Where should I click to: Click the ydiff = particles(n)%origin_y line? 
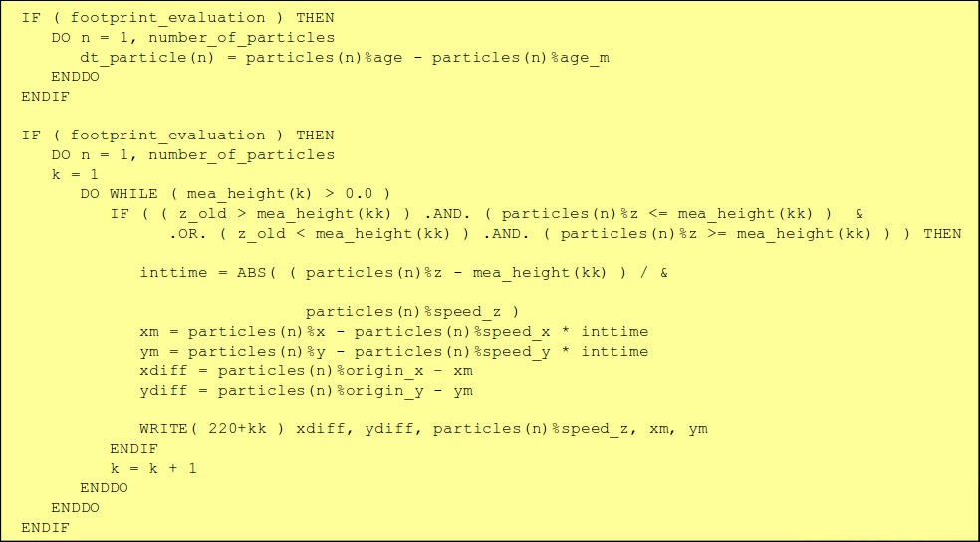tap(307, 391)
